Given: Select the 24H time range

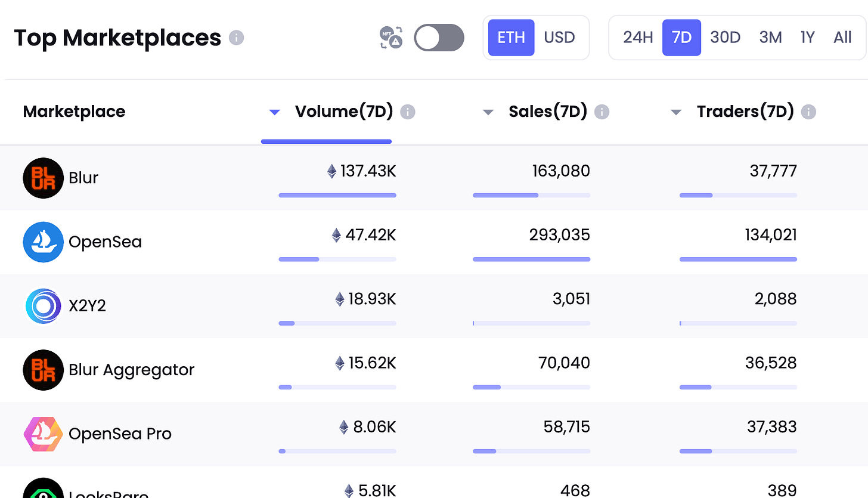Looking at the screenshot, I should (x=638, y=38).
